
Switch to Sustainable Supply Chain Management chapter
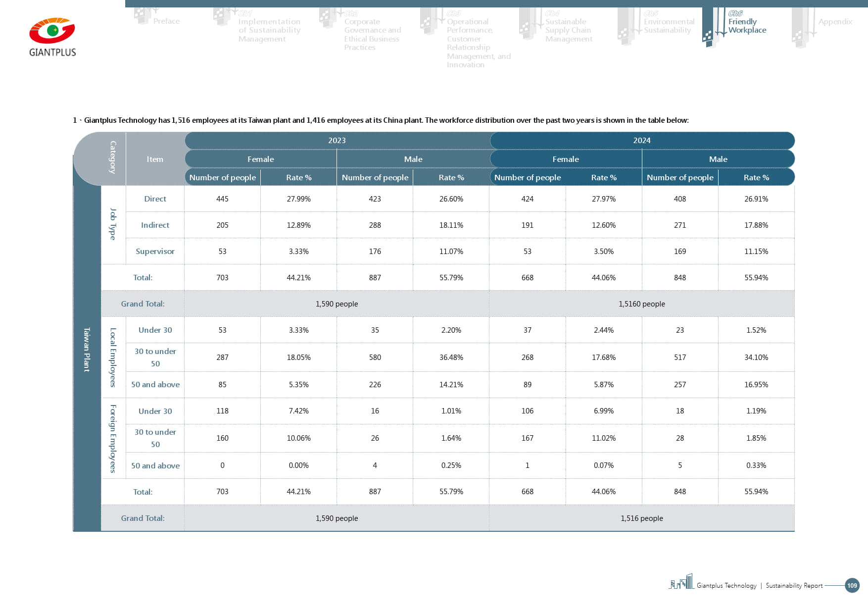(x=568, y=30)
